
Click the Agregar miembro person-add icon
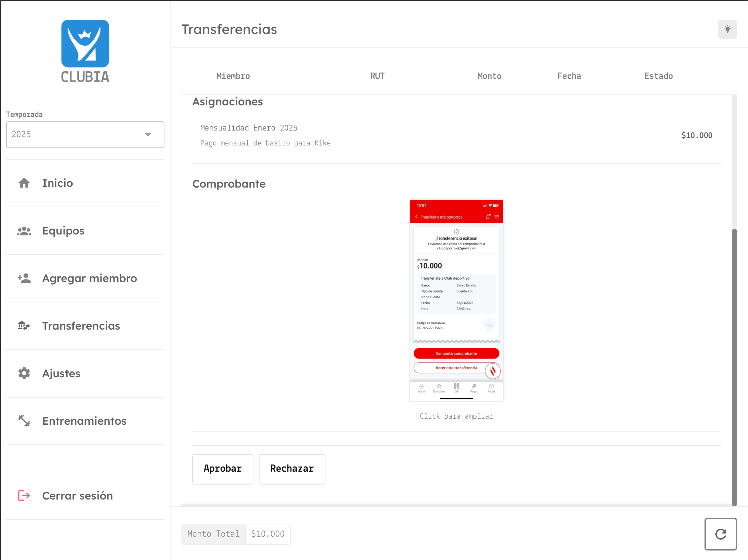24,278
